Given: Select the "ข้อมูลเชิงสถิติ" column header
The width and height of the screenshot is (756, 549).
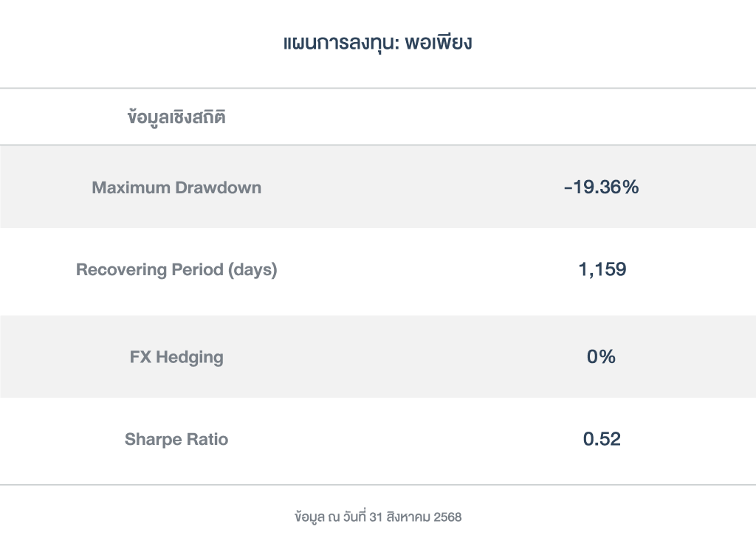Looking at the screenshot, I should pyautogui.click(x=176, y=117).
